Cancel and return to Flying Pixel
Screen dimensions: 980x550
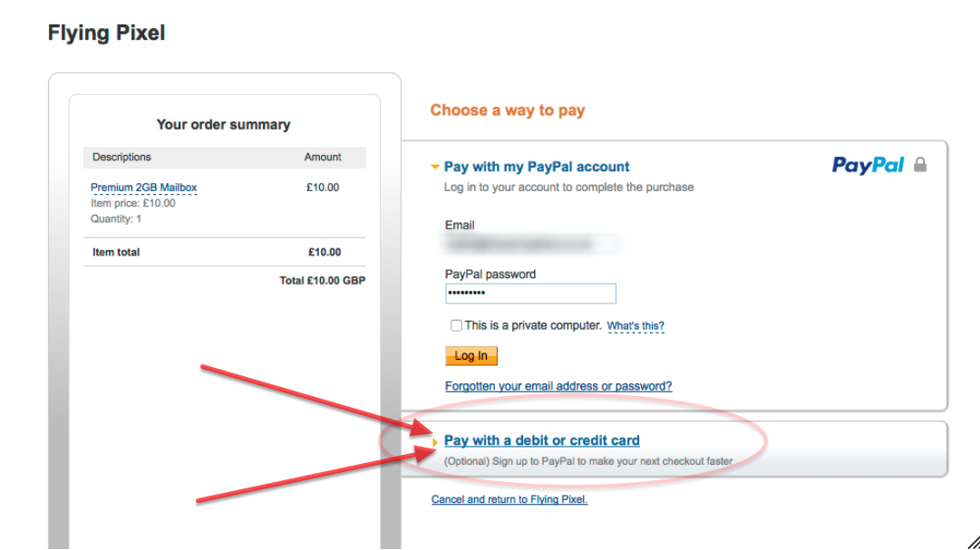click(509, 498)
